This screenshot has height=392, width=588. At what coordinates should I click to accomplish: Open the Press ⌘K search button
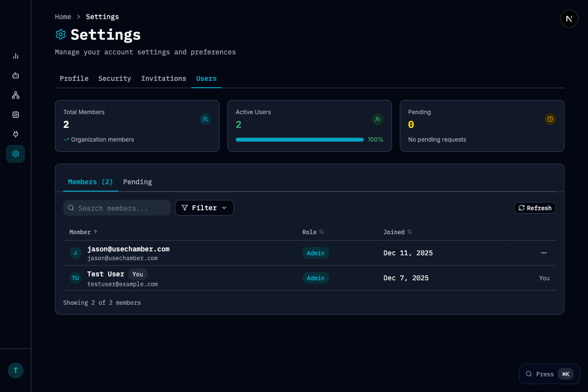[549, 374]
